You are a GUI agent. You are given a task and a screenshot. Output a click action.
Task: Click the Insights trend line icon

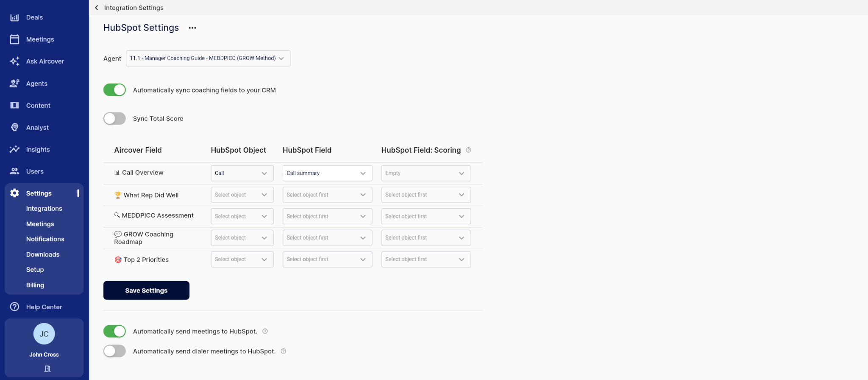14,149
